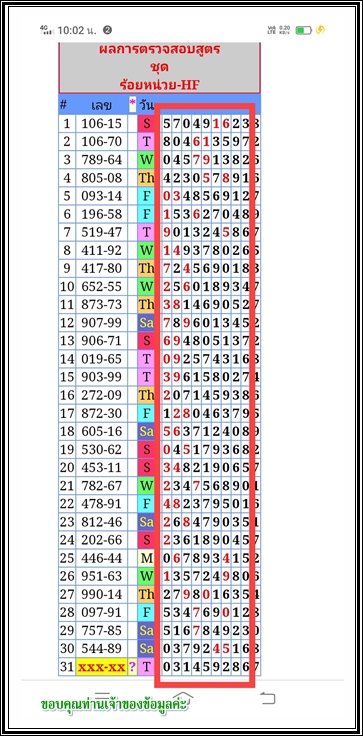Select number cell 903-99
Screen dimensions: 363x736
click(101, 377)
